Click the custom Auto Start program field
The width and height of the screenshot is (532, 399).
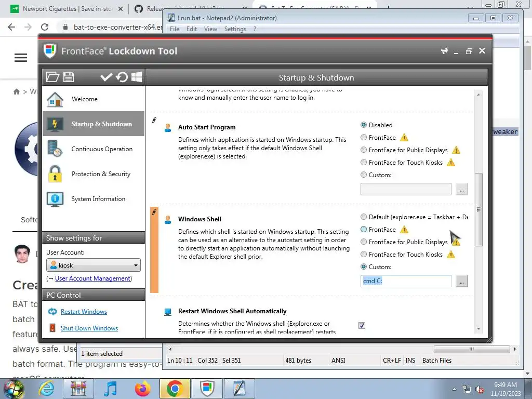pos(406,189)
